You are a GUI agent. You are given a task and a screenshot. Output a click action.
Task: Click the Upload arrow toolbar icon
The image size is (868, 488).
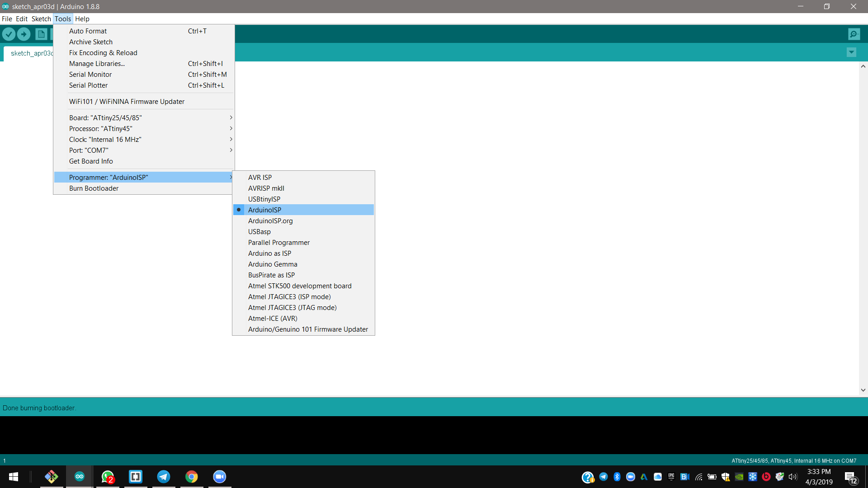(x=24, y=34)
